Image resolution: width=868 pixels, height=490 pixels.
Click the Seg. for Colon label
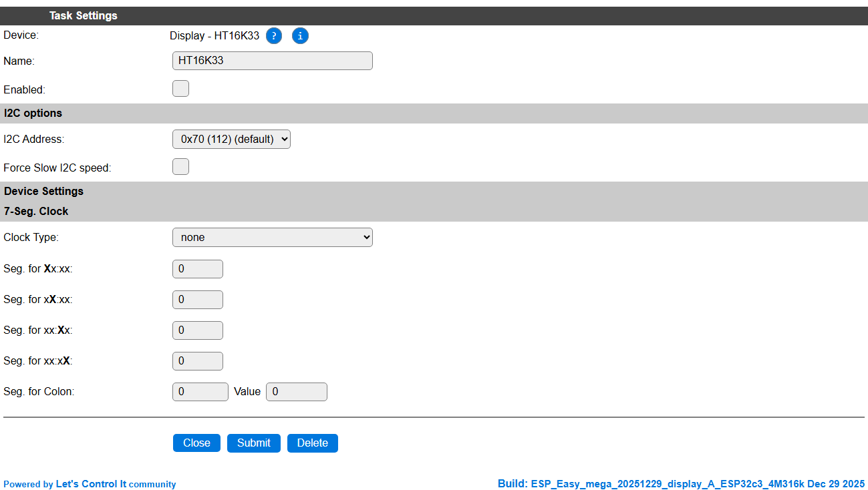coord(39,392)
